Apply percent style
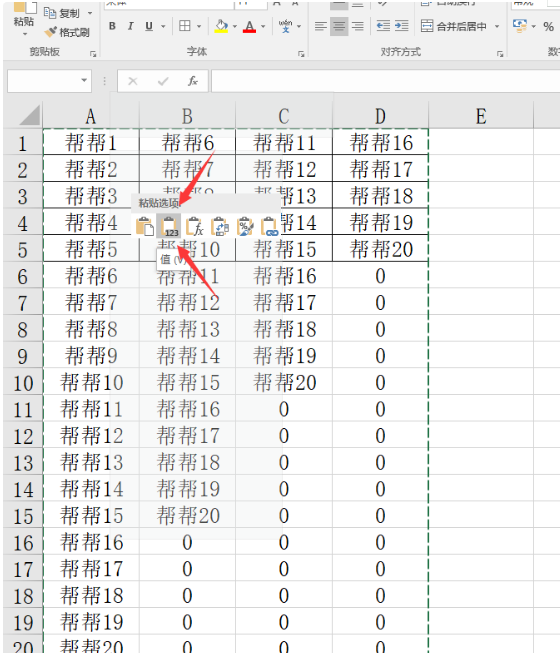 tap(548, 27)
